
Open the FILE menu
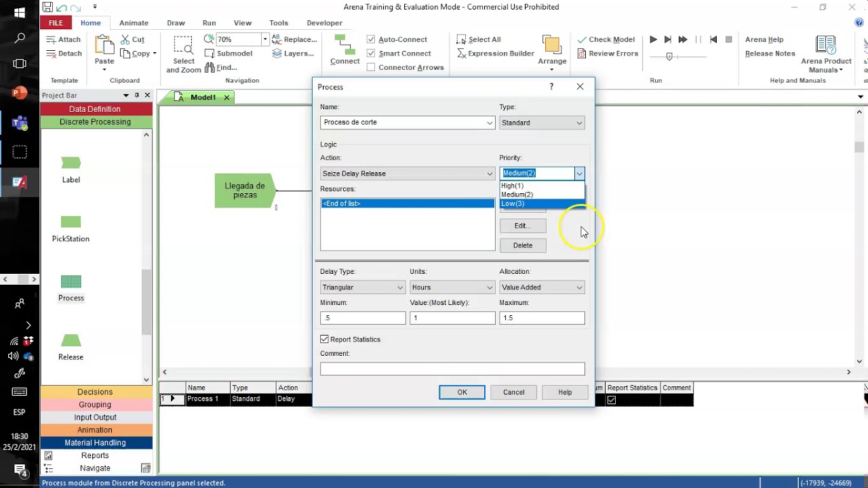(x=56, y=23)
